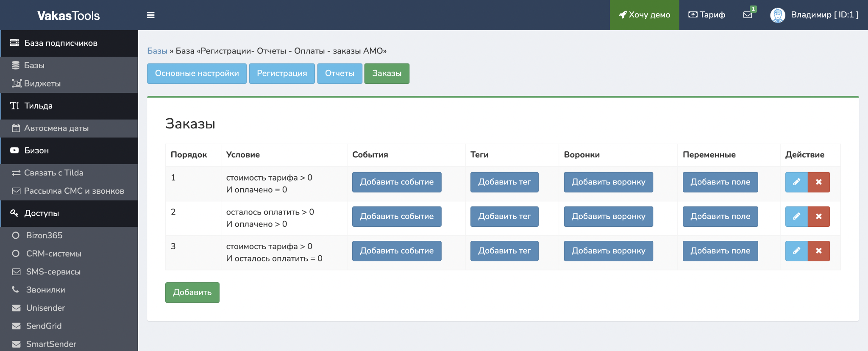Click the user avatar icon for Владимир
This screenshot has width=868, height=351.
[x=777, y=15]
